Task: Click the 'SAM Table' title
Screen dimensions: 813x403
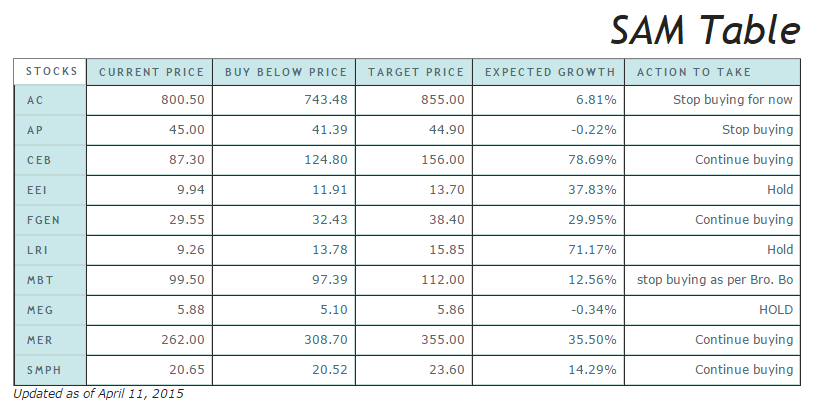Action: click(705, 31)
